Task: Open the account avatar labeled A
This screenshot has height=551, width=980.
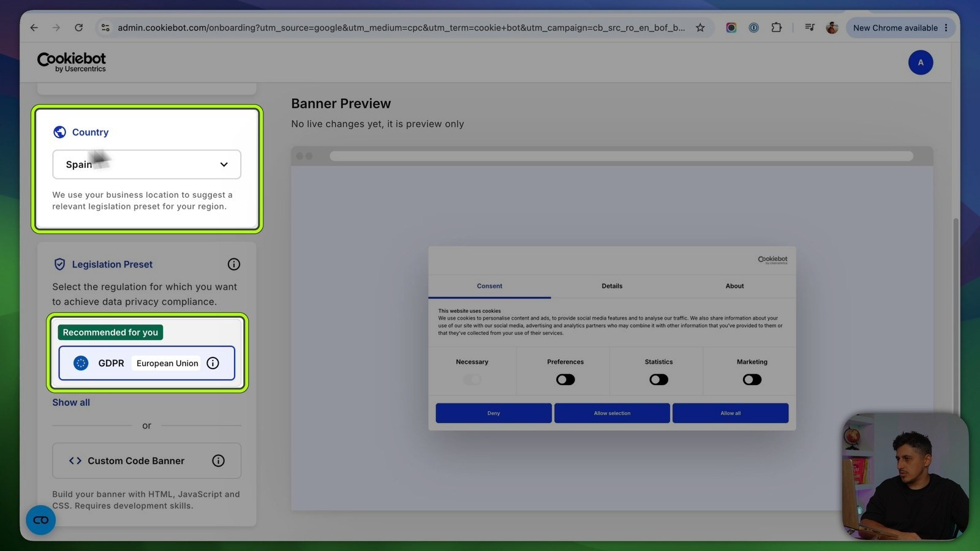Action: click(x=921, y=62)
